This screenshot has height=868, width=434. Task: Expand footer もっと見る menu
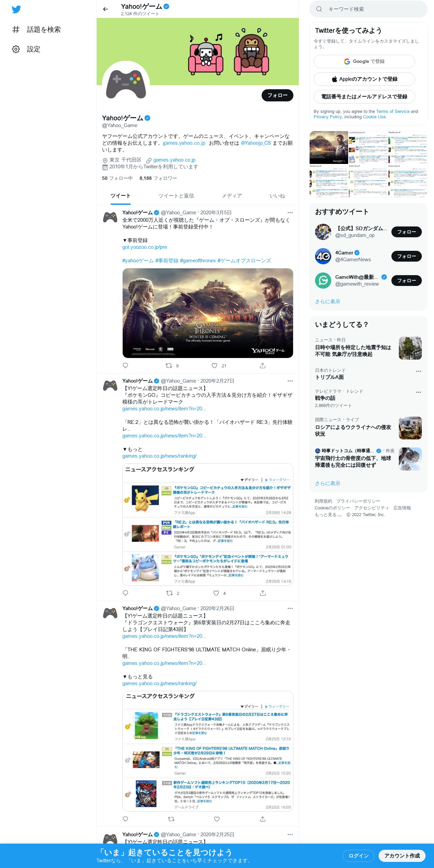pyautogui.click(x=328, y=515)
